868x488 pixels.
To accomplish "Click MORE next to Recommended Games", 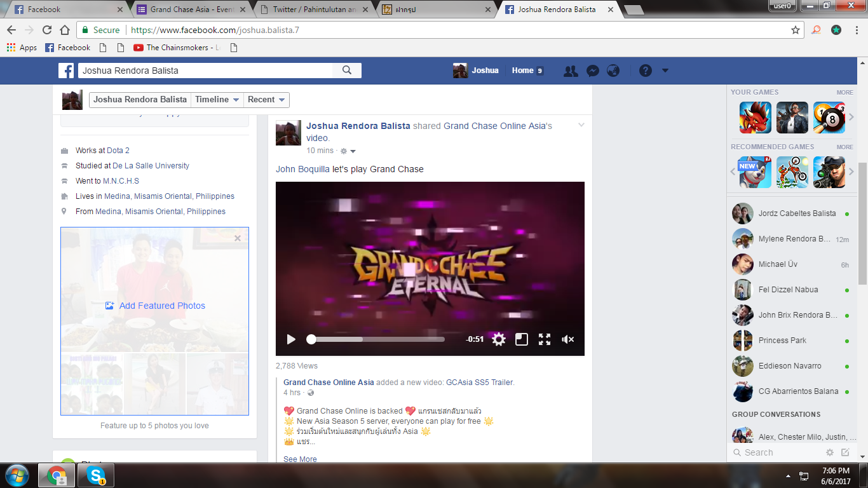I will [844, 147].
